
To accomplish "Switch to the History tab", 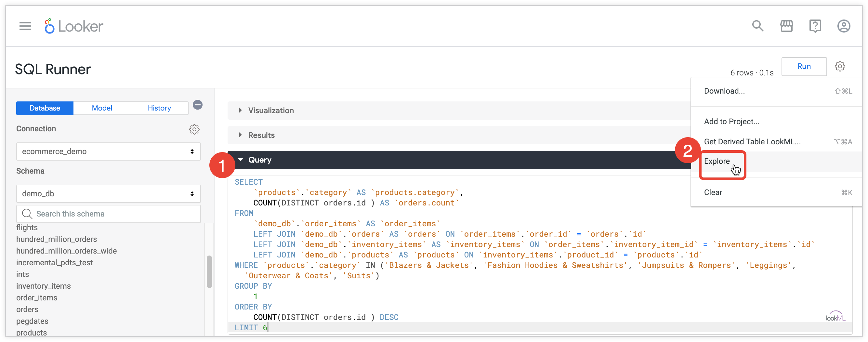I will (159, 108).
